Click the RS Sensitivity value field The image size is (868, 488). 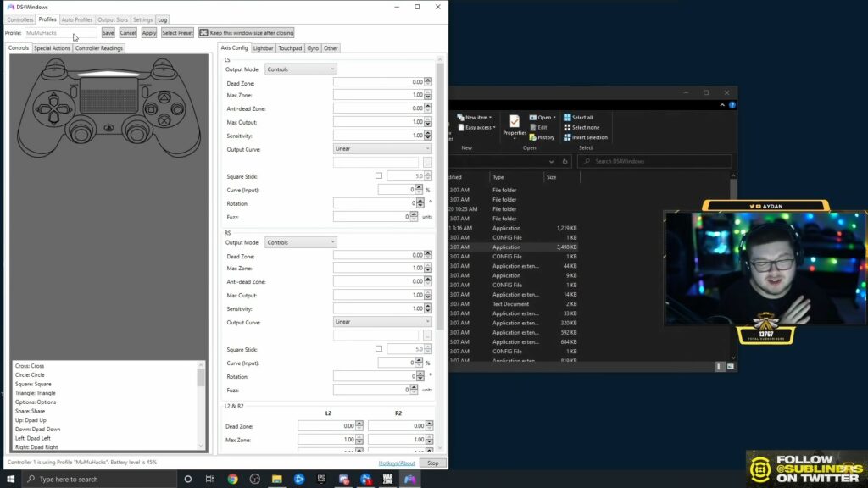[x=379, y=308]
